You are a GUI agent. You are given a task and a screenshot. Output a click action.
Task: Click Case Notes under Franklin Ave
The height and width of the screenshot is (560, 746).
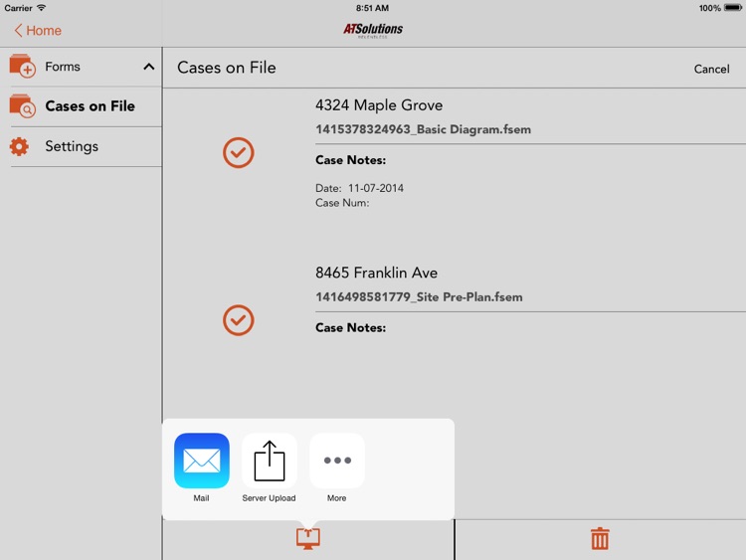point(351,327)
